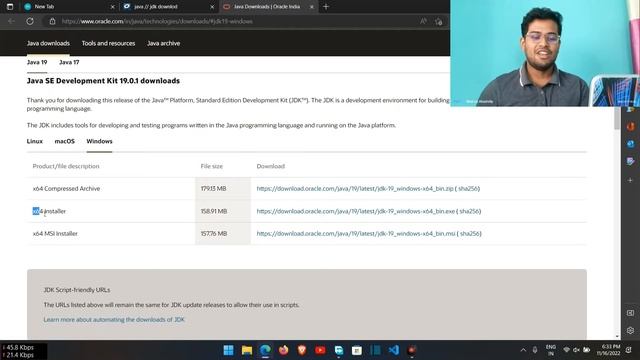View site information lock icon
The width and height of the screenshot is (640, 360).
(52, 21)
